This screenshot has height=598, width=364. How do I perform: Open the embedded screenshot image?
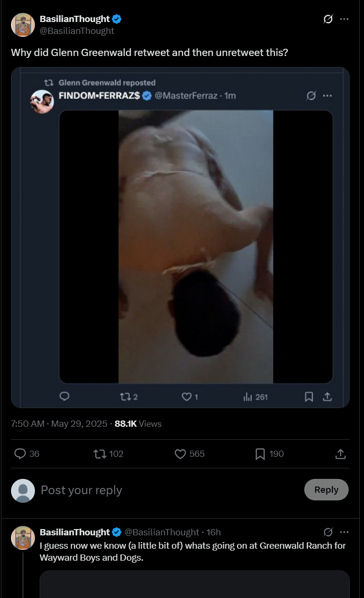[180, 237]
